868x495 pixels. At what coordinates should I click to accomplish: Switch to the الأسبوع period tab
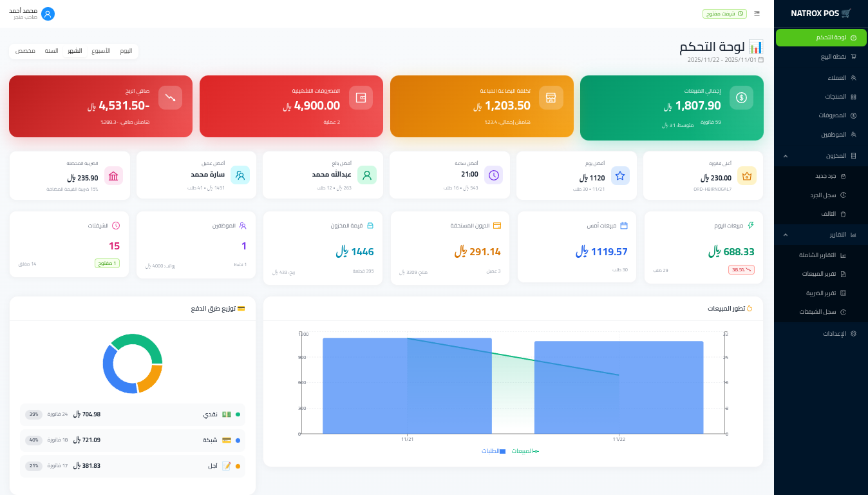coord(100,51)
